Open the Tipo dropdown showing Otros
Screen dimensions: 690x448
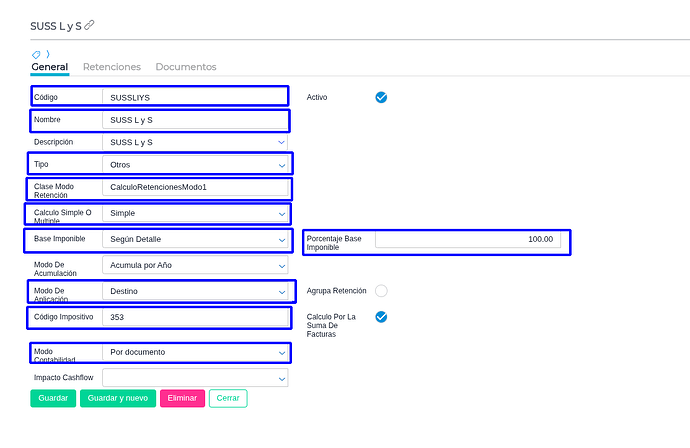pyautogui.click(x=195, y=164)
